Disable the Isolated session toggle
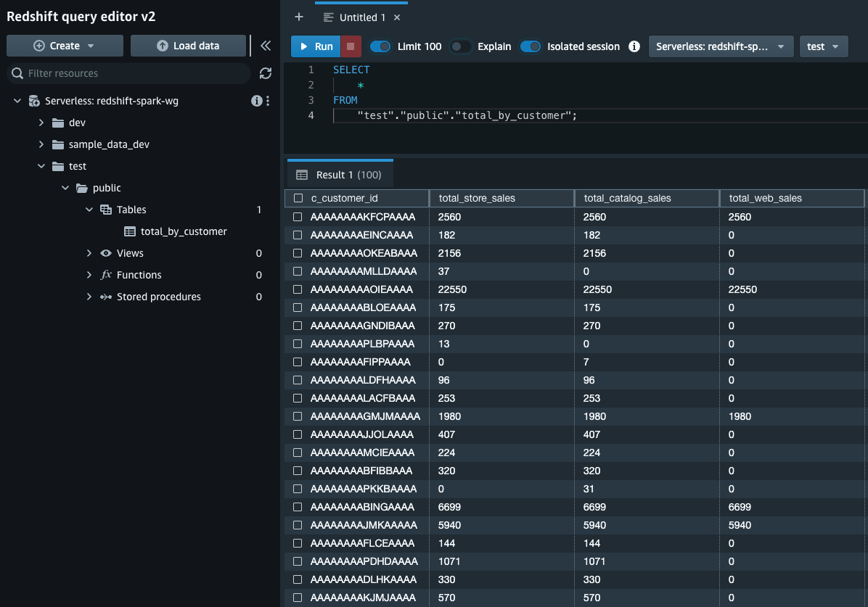 pos(531,46)
